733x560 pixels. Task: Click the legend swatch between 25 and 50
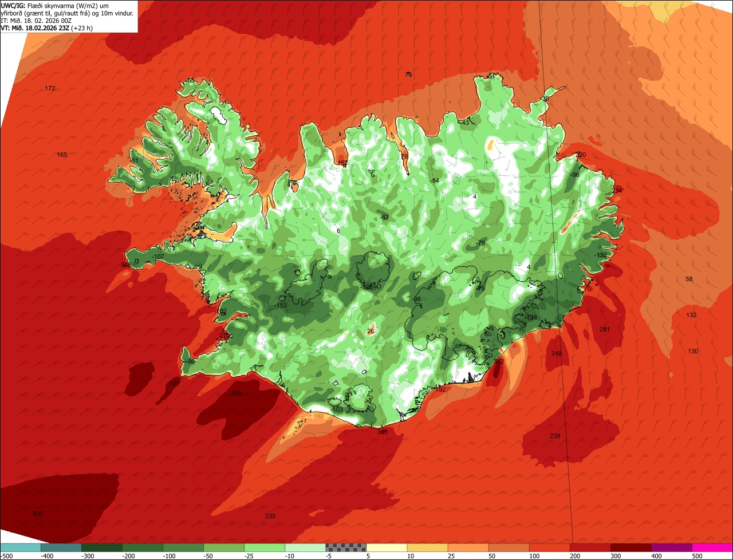(x=468, y=547)
